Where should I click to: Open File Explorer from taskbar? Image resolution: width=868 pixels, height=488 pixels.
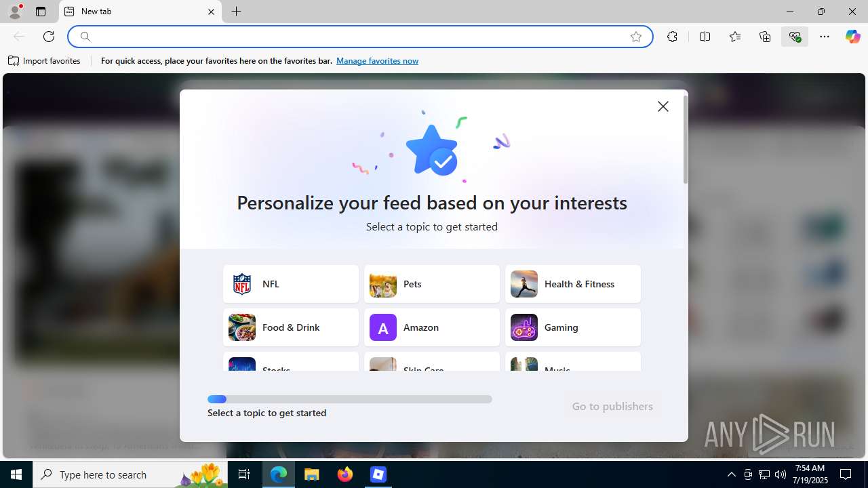(312, 474)
